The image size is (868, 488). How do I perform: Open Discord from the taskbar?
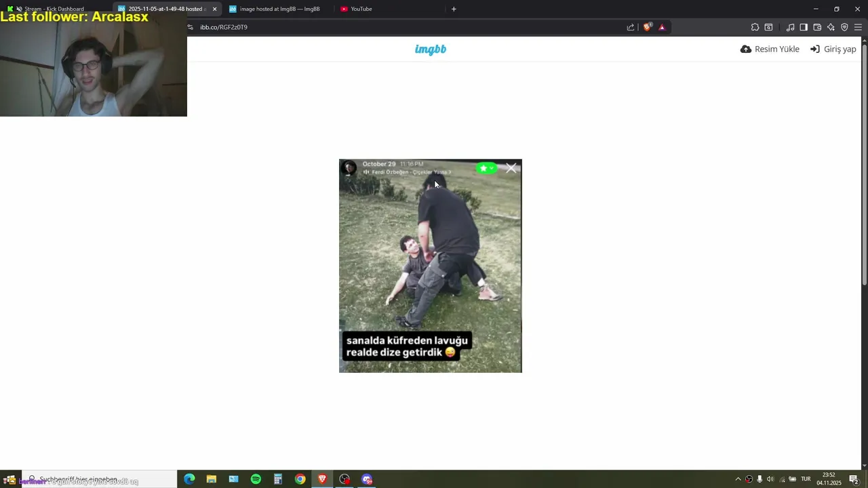point(367,479)
